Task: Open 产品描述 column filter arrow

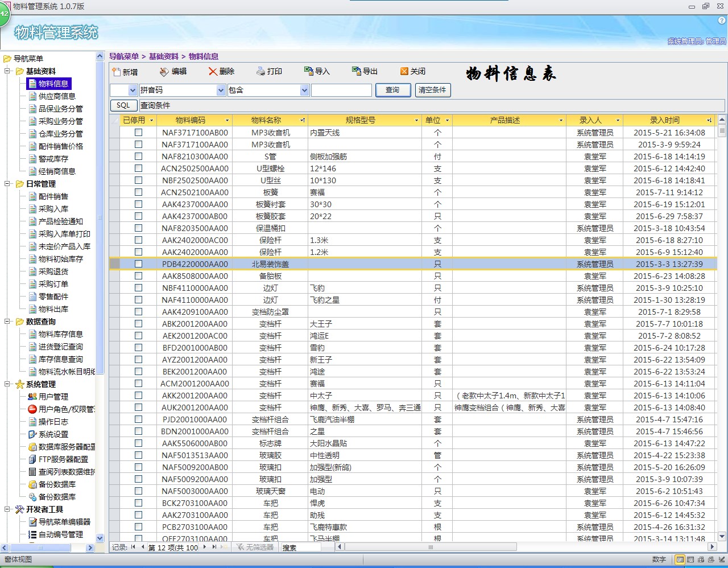Action: [561, 120]
